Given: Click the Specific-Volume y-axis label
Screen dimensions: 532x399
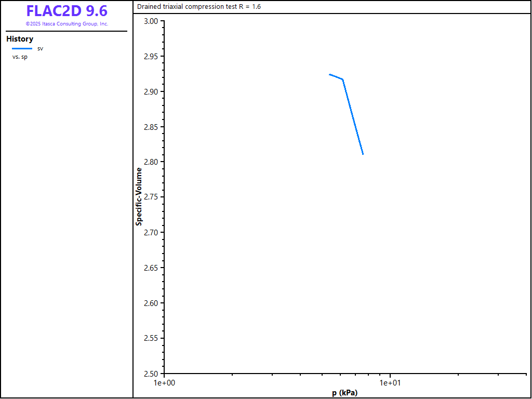Looking at the screenshot, I should [139, 196].
